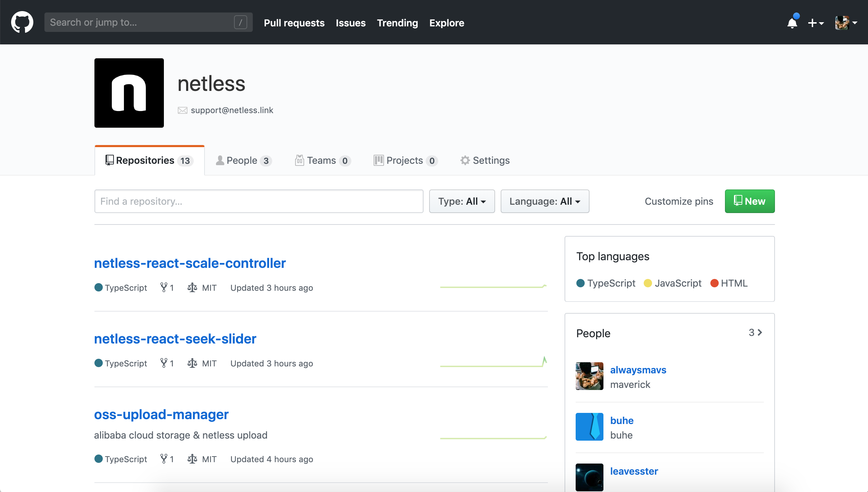This screenshot has width=868, height=492.
Task: Open the plus create-new dropdown
Action: click(816, 23)
